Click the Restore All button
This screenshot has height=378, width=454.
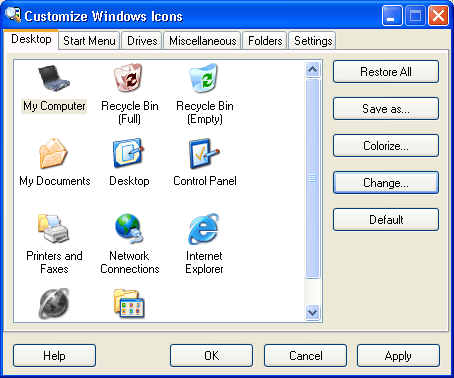click(x=386, y=72)
